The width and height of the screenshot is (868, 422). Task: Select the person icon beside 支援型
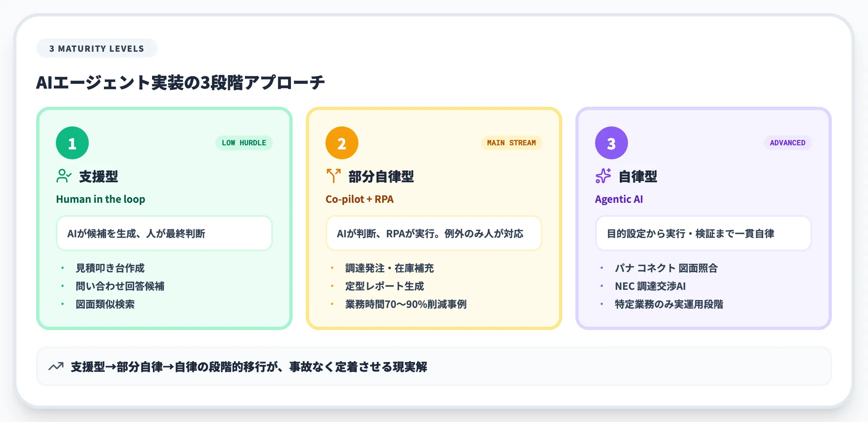(64, 177)
